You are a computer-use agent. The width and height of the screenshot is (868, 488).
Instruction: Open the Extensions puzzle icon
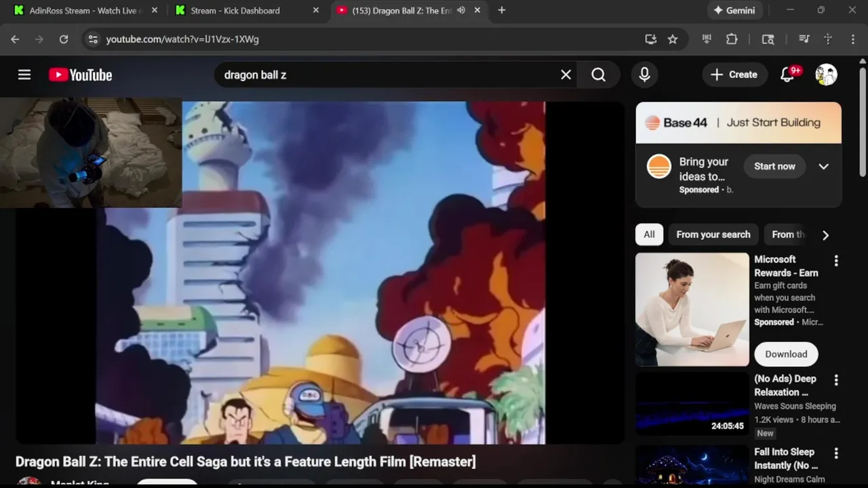732,39
